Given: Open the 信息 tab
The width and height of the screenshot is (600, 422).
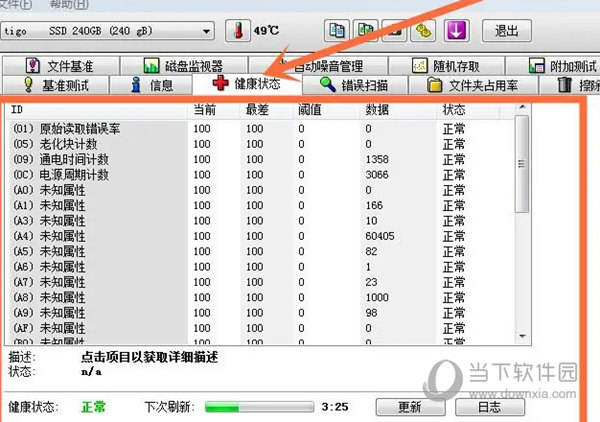Looking at the screenshot, I should pyautogui.click(x=152, y=85).
